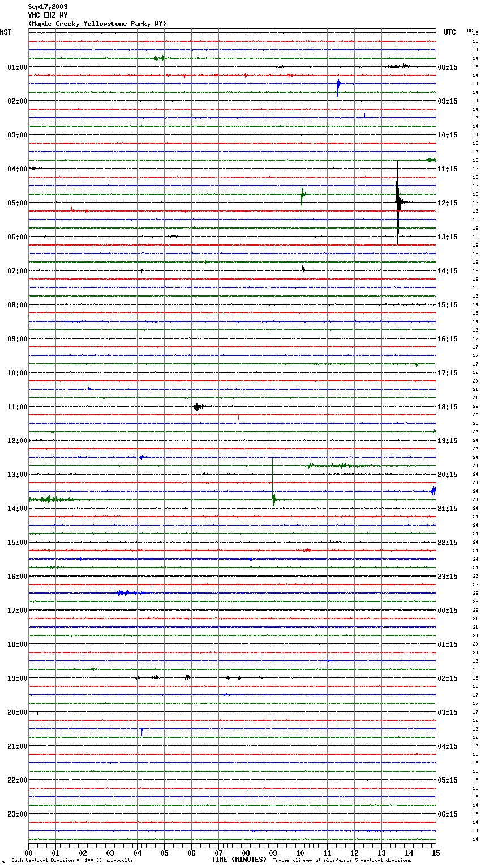Viewport: 481px width, 868px height.
Task: Select the 21:00 MST hour label
Action: 18,746
